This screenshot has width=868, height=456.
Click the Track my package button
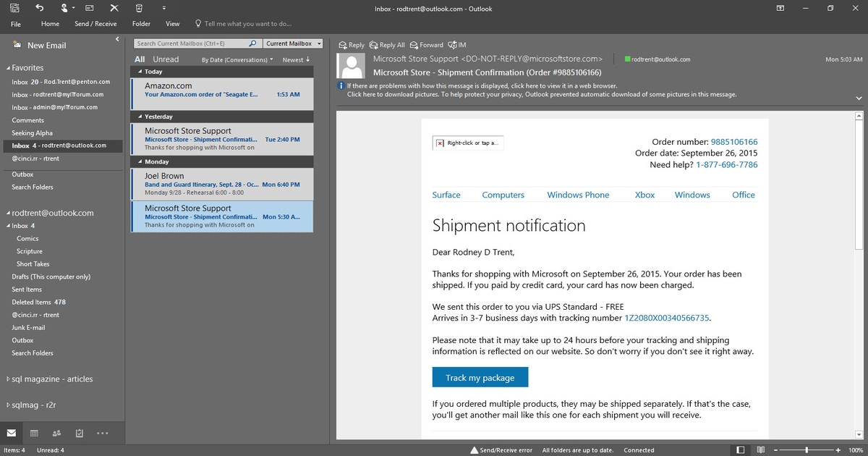pos(480,376)
